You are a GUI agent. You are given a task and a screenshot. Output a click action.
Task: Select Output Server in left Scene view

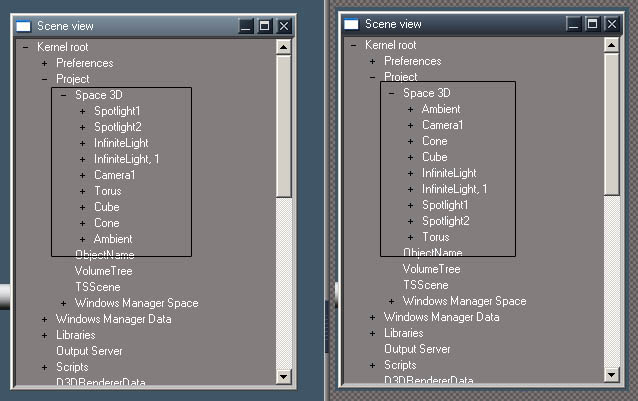89,351
